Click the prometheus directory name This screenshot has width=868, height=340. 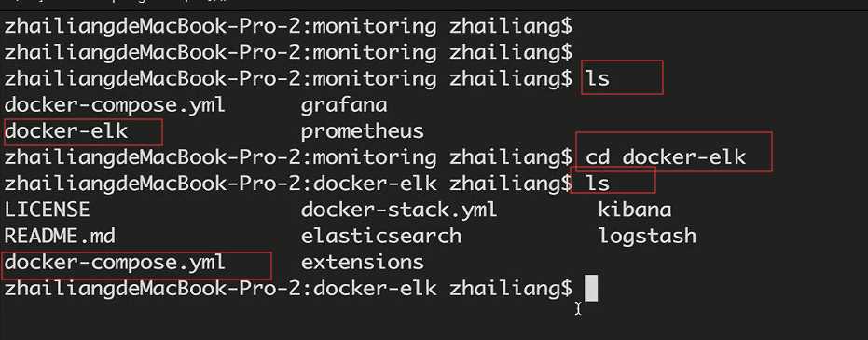click(x=362, y=131)
